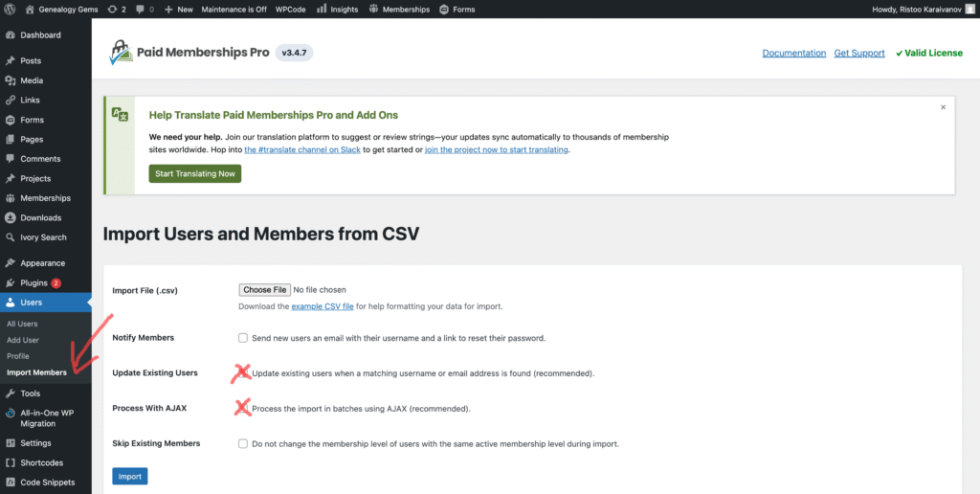This screenshot has width=980, height=494.
Task: Open Ivory Search in the sidebar
Action: pyautogui.click(x=42, y=236)
